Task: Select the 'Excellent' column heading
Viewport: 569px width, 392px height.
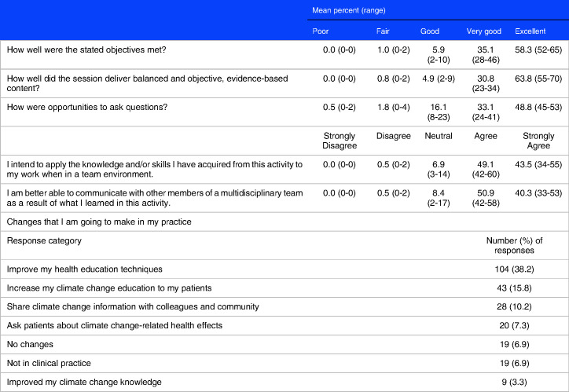Action: tap(531, 32)
